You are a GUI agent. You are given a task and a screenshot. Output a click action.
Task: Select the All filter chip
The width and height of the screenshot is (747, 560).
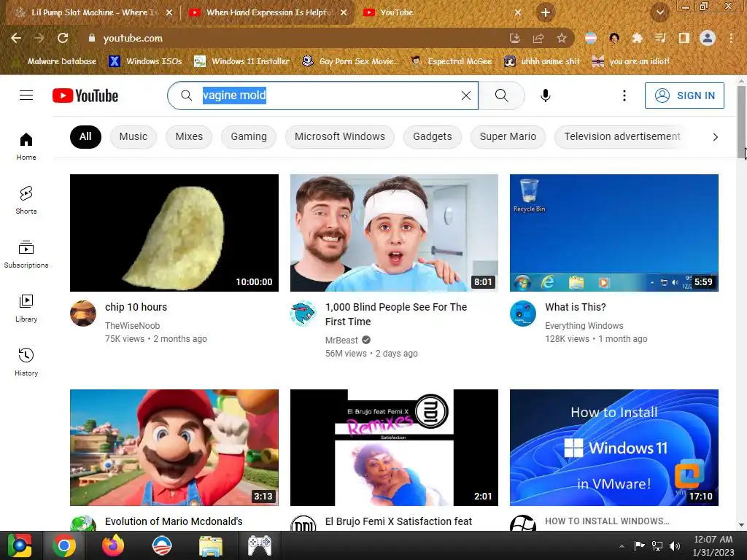click(86, 136)
